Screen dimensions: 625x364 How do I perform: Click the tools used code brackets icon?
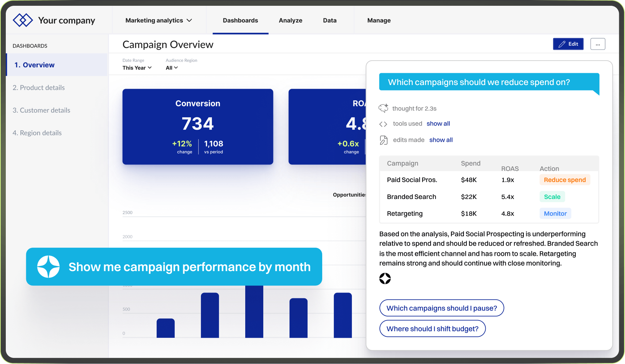tap(383, 124)
